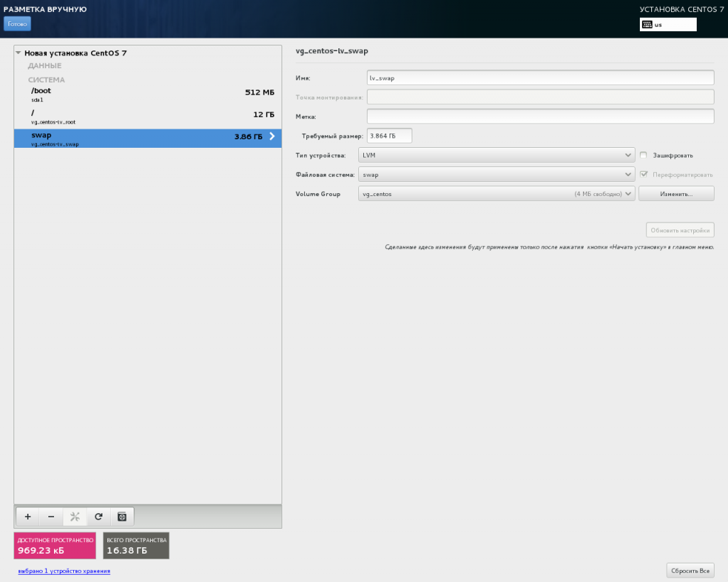The image size is (728, 582).
Task: Enable the Зашифровать checkbox
Action: tap(643, 155)
